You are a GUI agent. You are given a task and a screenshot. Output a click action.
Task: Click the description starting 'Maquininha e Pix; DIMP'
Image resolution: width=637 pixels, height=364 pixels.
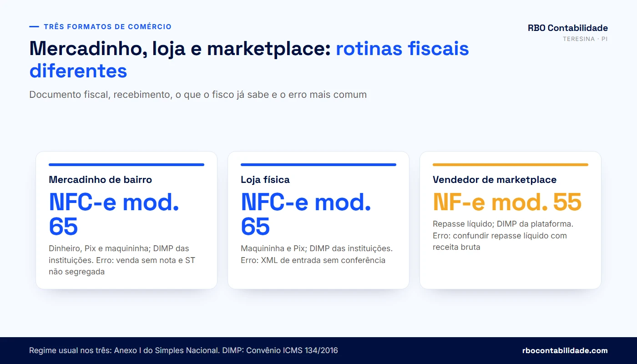tap(317, 254)
